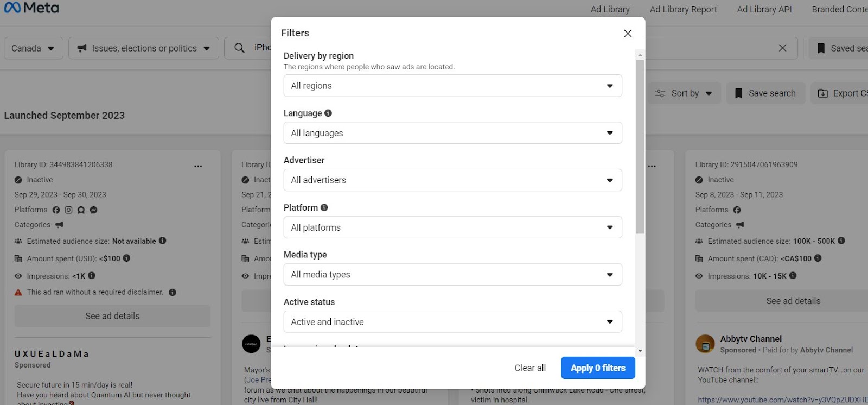The image size is (868, 405).
Task: Click the Apply 0 filters button
Action: pyautogui.click(x=598, y=368)
